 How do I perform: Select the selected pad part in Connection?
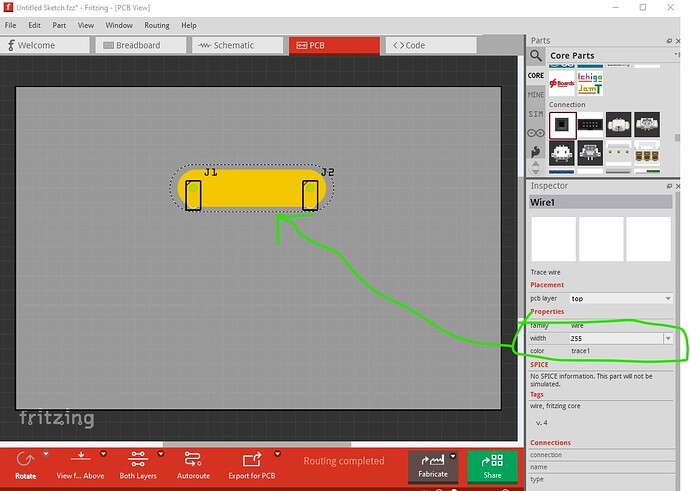coord(562,125)
